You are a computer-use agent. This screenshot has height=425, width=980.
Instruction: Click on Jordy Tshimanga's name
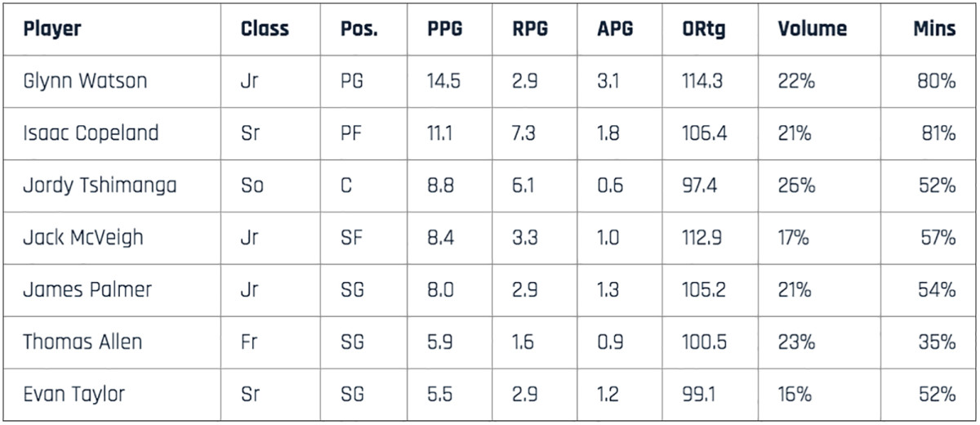point(99,186)
